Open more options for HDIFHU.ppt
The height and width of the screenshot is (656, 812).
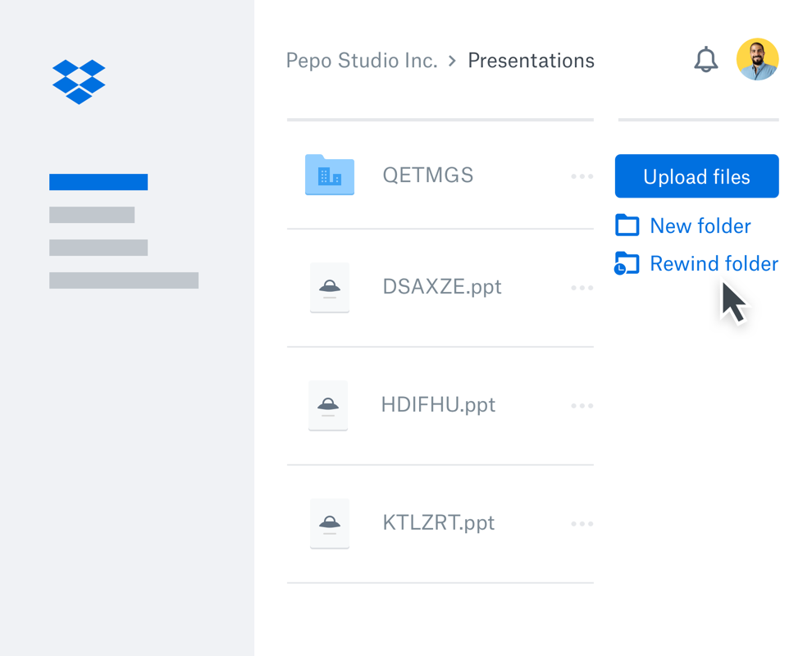point(582,406)
